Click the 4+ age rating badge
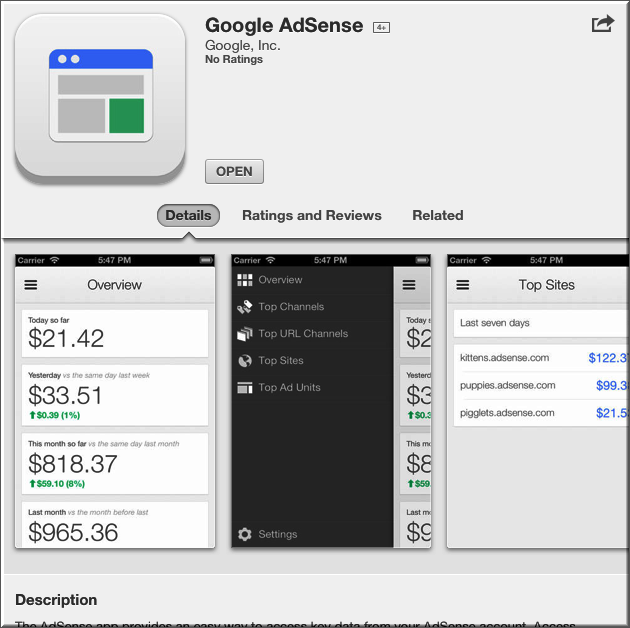630x628 pixels. (381, 27)
